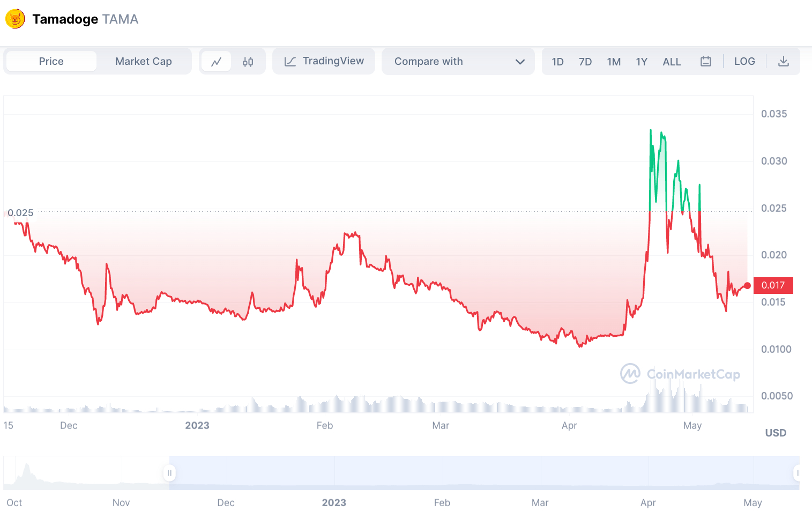812x518 pixels.
Task: Expand the Compare with dropdown
Action: (458, 61)
